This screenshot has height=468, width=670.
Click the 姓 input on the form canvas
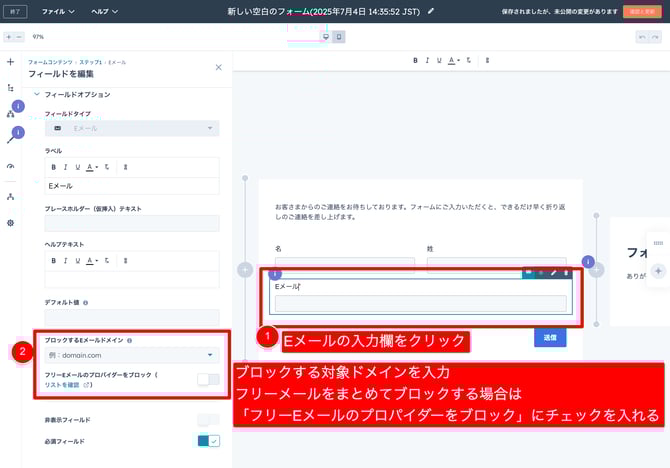pos(497,263)
